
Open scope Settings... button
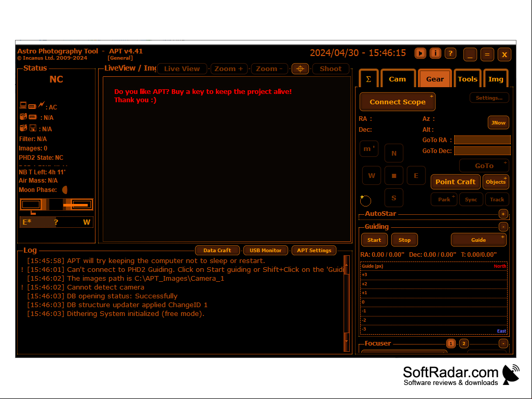click(x=489, y=98)
